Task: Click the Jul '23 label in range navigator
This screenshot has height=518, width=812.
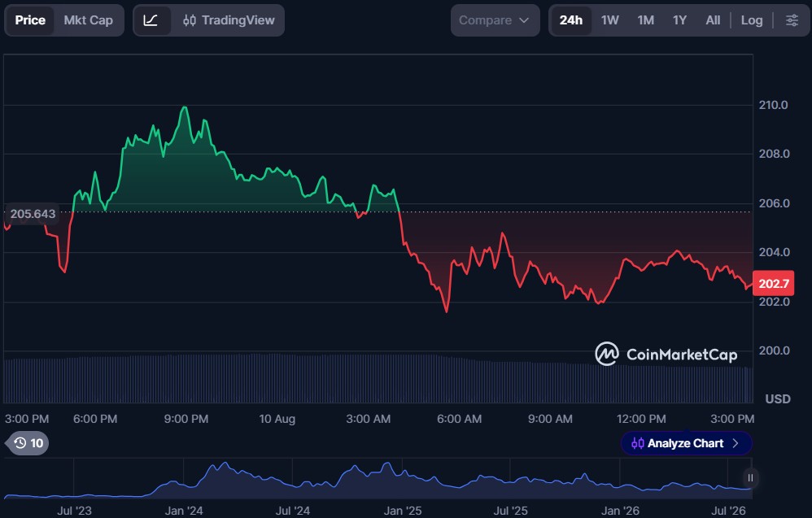Action: coord(74,511)
